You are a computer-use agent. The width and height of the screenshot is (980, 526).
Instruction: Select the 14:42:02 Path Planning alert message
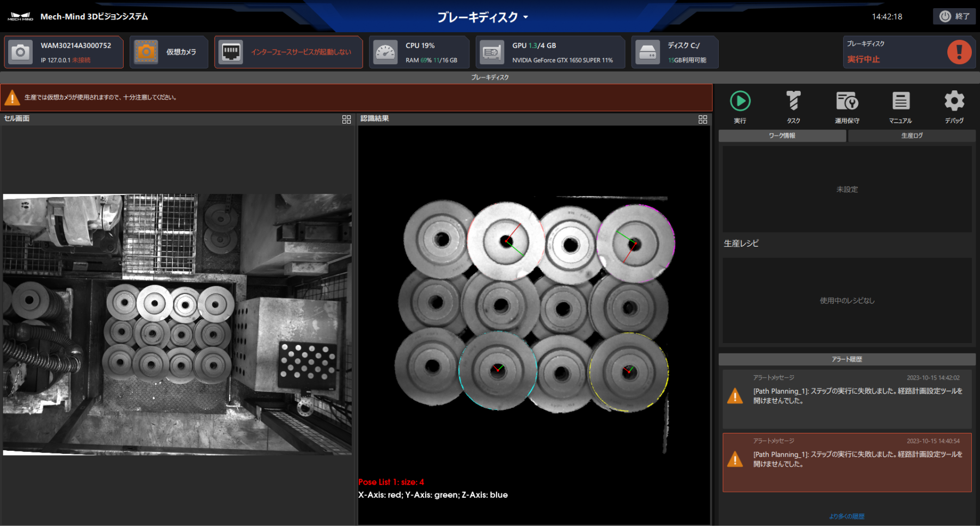tap(847, 399)
